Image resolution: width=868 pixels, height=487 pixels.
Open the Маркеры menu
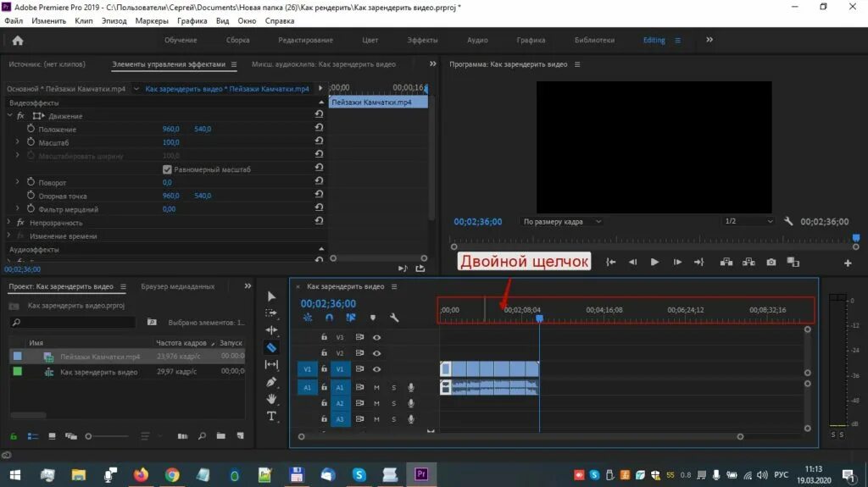(152, 21)
